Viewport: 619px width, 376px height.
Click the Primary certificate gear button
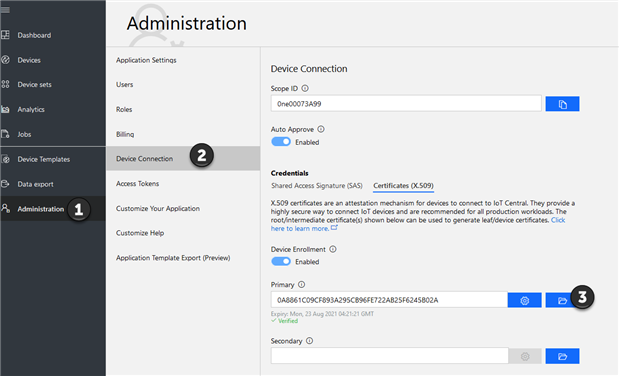coord(524,300)
